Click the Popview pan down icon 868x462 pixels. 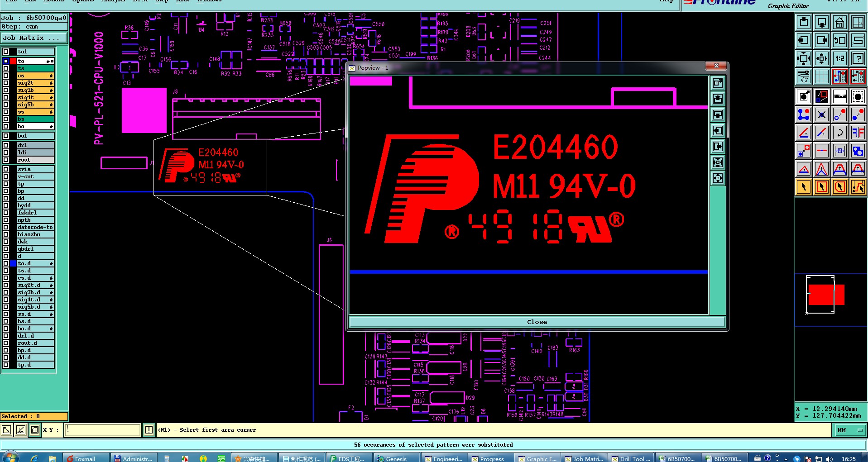718,115
